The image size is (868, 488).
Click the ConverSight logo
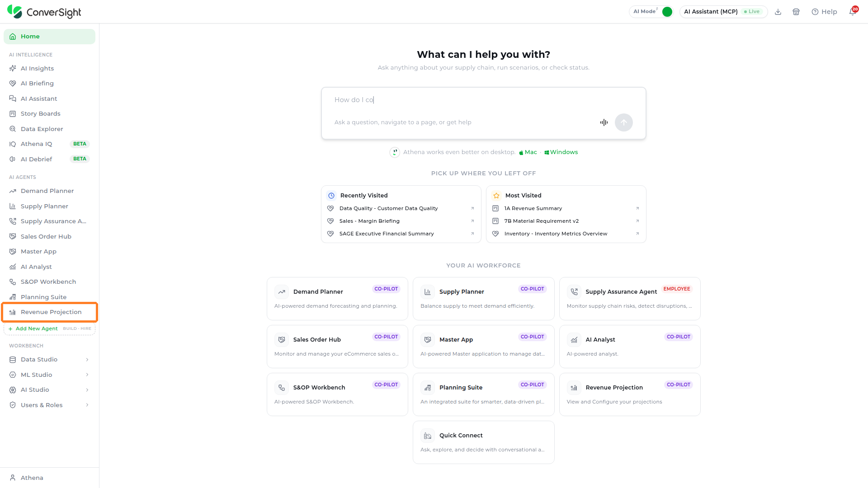(44, 12)
